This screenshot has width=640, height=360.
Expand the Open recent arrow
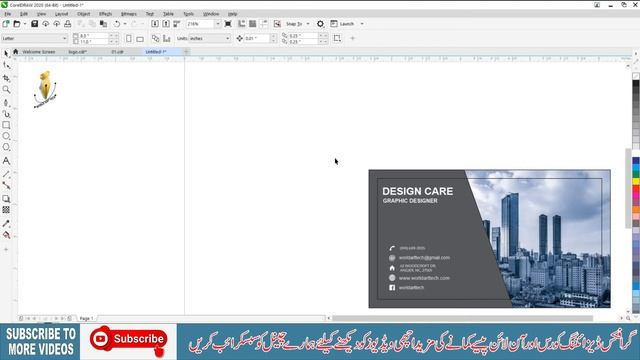coord(24,24)
